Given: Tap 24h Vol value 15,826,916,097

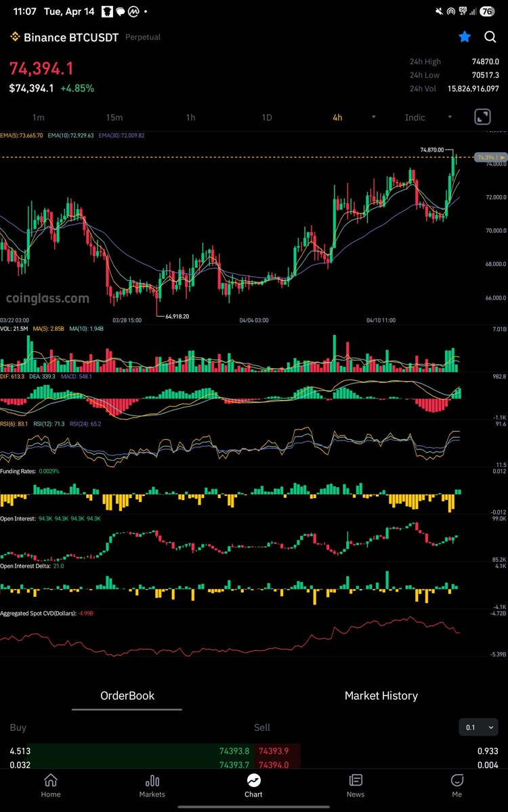Looking at the screenshot, I should (473, 89).
